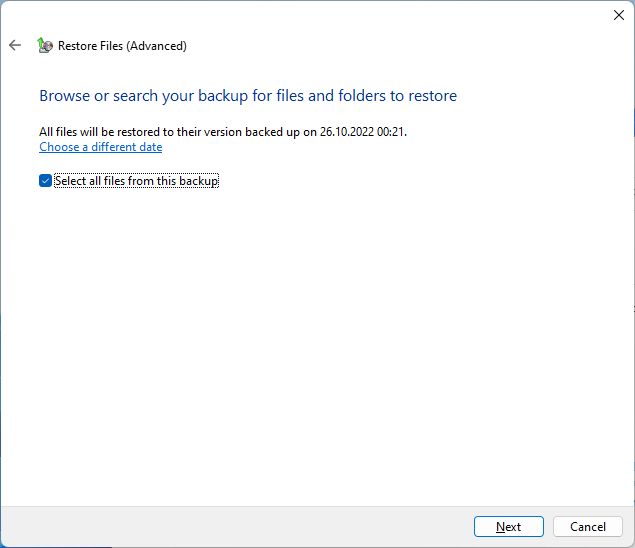Click the word 'restore' in the blue heading

(x=433, y=96)
